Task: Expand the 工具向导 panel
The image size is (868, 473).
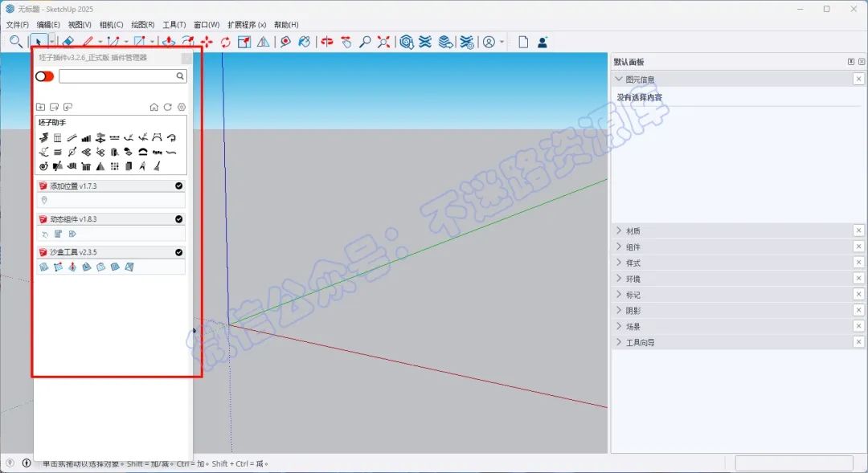Action: 619,342
